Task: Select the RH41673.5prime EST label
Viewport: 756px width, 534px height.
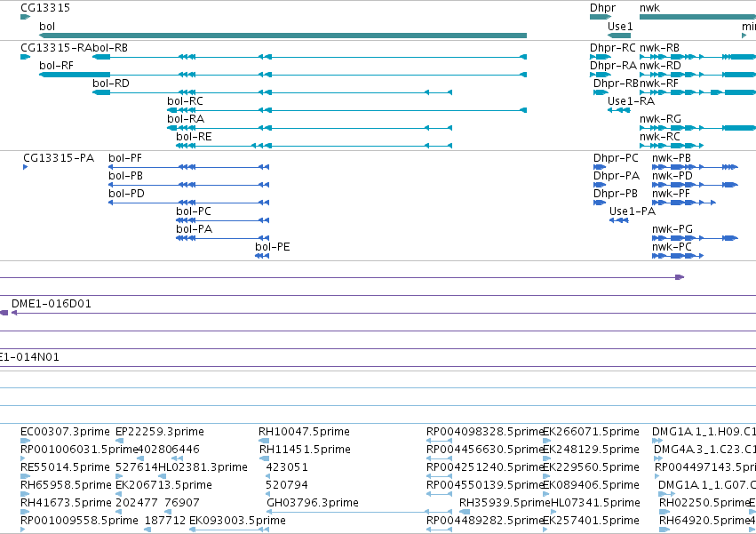Action: [x=66, y=503]
